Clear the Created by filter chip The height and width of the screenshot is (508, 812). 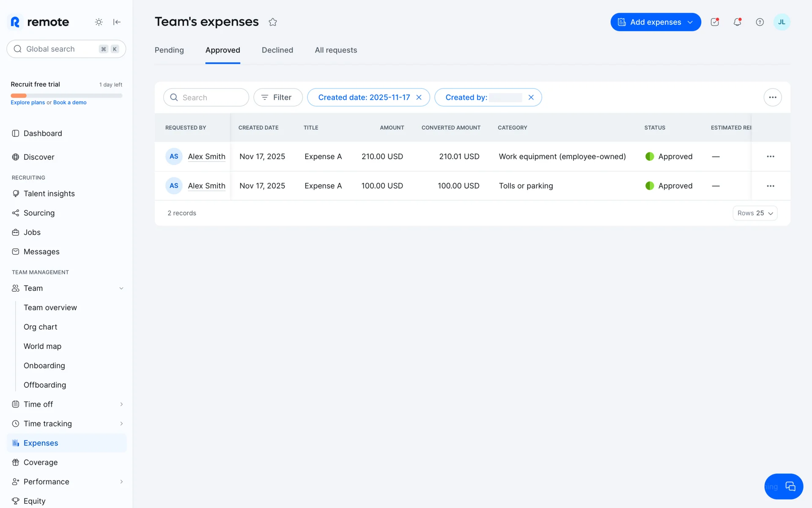tap(531, 97)
